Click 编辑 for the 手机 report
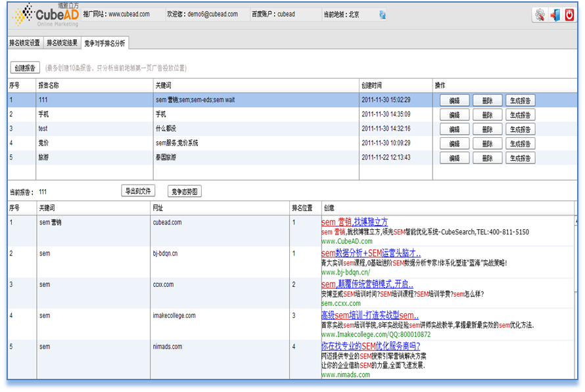 point(454,115)
